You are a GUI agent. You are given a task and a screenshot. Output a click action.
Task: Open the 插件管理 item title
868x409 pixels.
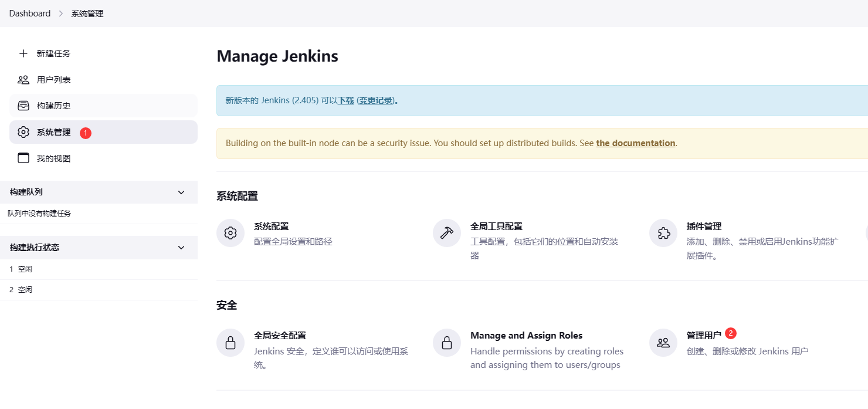[x=704, y=227]
